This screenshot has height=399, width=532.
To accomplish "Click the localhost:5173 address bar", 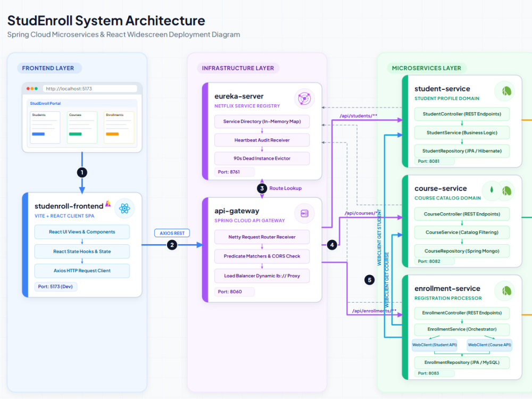I will tap(90, 88).
